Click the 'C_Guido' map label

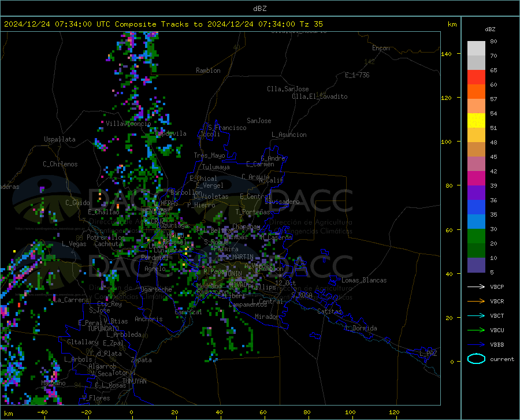pyautogui.click(x=77, y=203)
